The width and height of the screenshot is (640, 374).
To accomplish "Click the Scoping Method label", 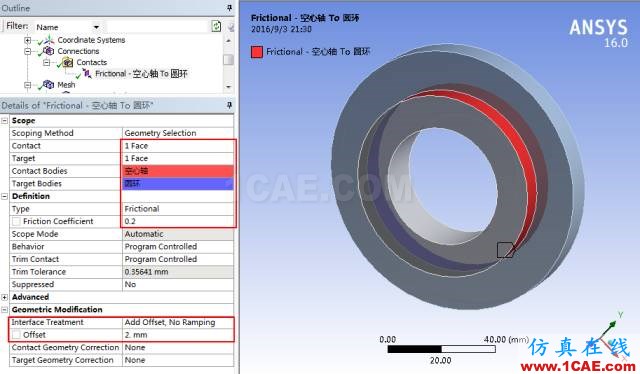I will point(42,133).
